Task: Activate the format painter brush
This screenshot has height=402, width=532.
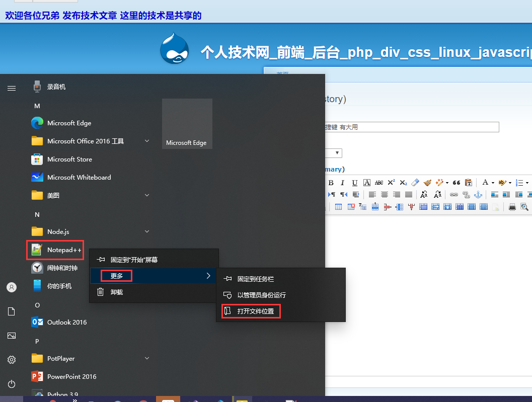Action: pyautogui.click(x=427, y=183)
